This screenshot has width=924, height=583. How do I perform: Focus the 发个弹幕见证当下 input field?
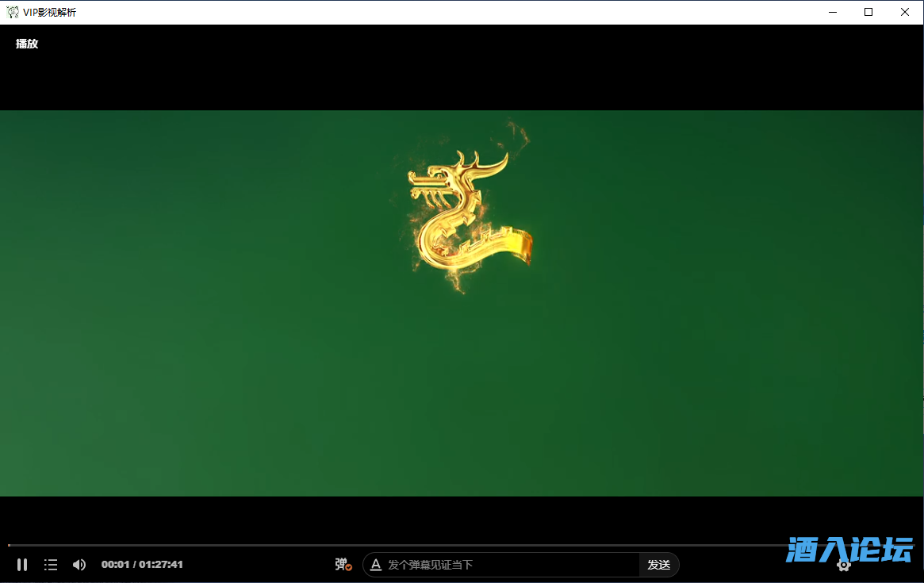pyautogui.click(x=512, y=565)
